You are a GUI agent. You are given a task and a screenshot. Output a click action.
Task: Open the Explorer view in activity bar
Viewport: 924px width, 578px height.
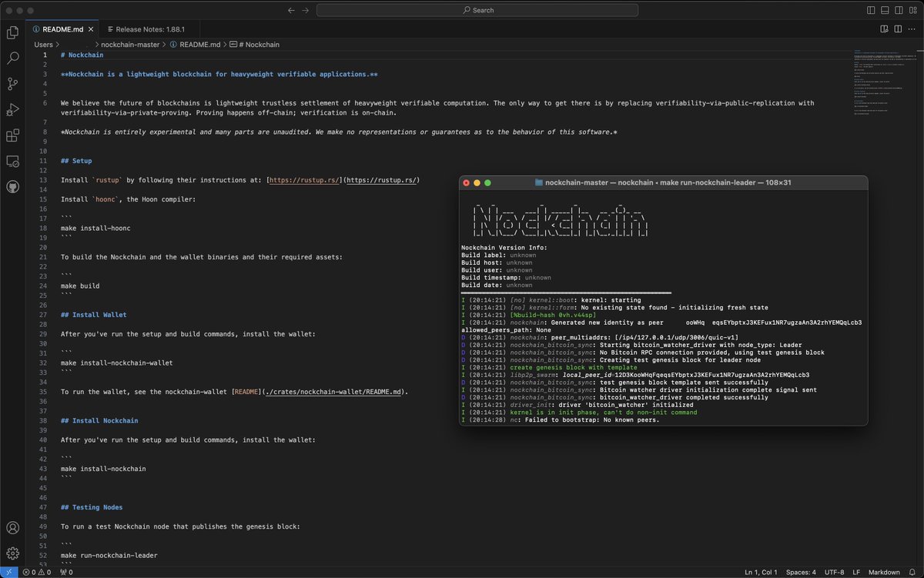coord(12,32)
